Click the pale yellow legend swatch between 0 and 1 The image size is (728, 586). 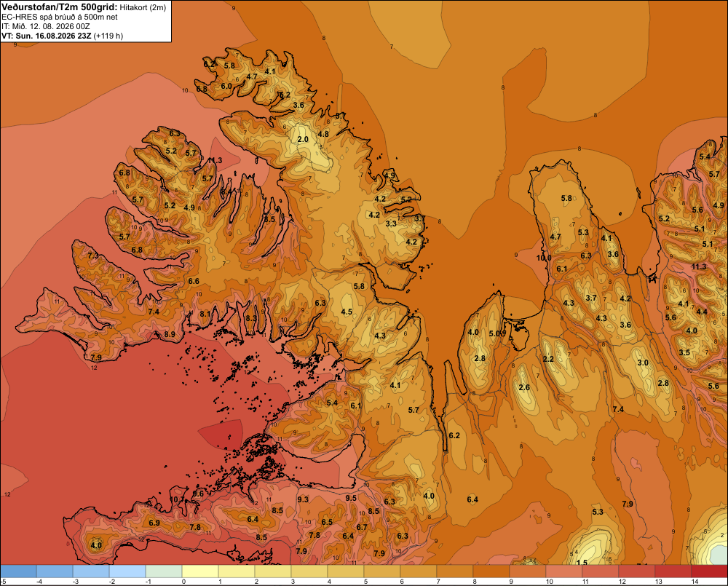200,571
